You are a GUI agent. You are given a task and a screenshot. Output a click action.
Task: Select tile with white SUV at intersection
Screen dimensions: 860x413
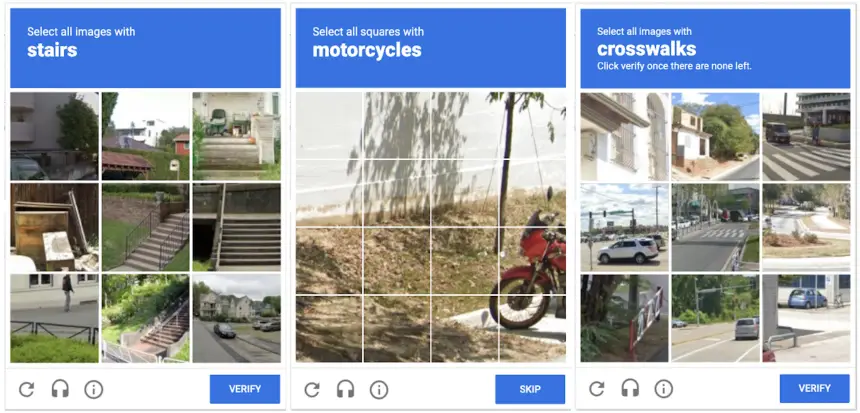625,227
